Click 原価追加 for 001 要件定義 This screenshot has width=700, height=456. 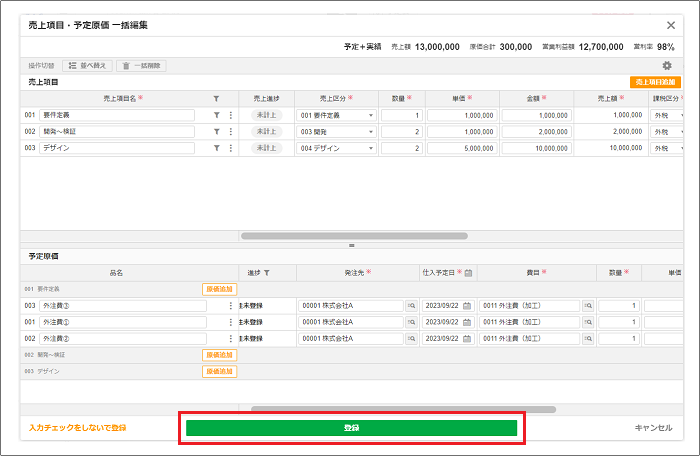tap(219, 289)
